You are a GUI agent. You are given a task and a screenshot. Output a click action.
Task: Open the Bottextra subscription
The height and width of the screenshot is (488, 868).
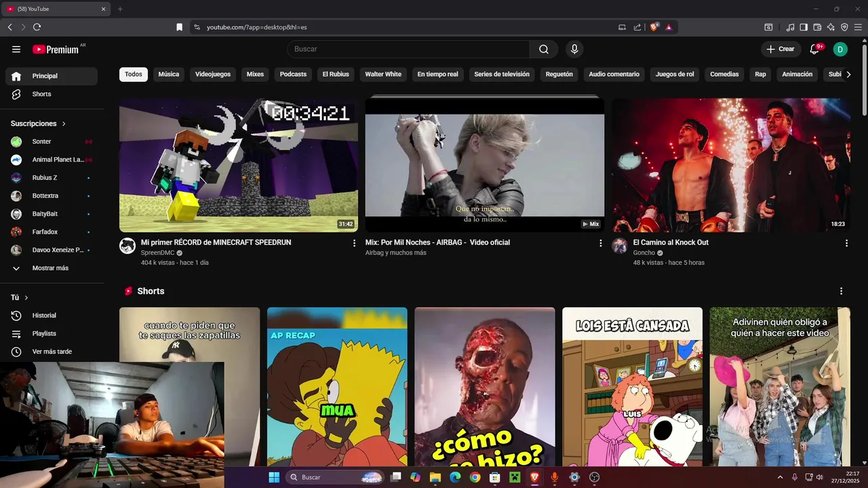pyautogui.click(x=52, y=196)
